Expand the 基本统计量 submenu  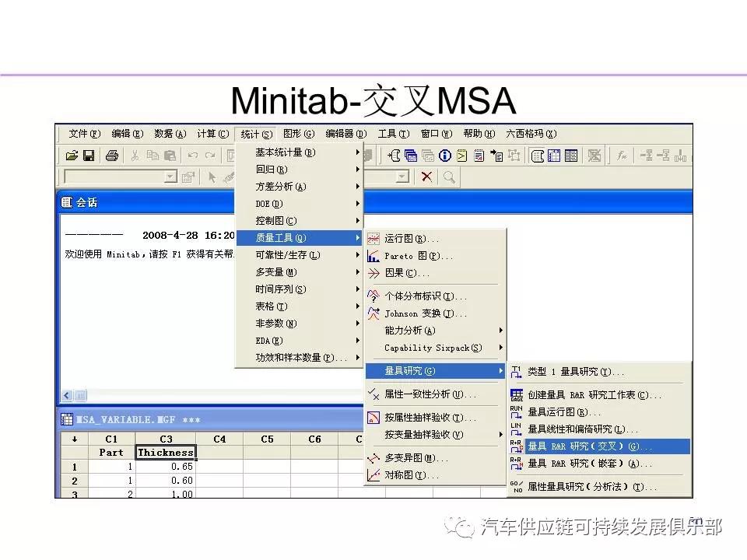click(299, 152)
